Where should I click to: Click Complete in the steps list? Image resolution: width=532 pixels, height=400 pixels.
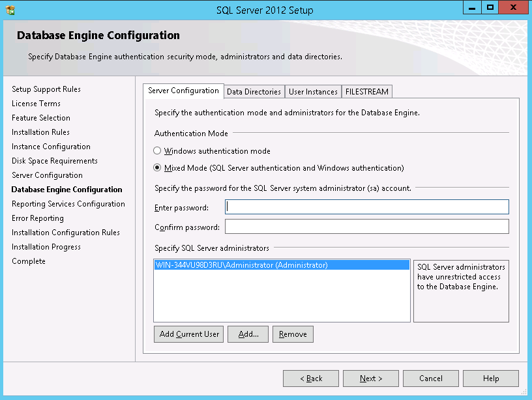pos(29,261)
